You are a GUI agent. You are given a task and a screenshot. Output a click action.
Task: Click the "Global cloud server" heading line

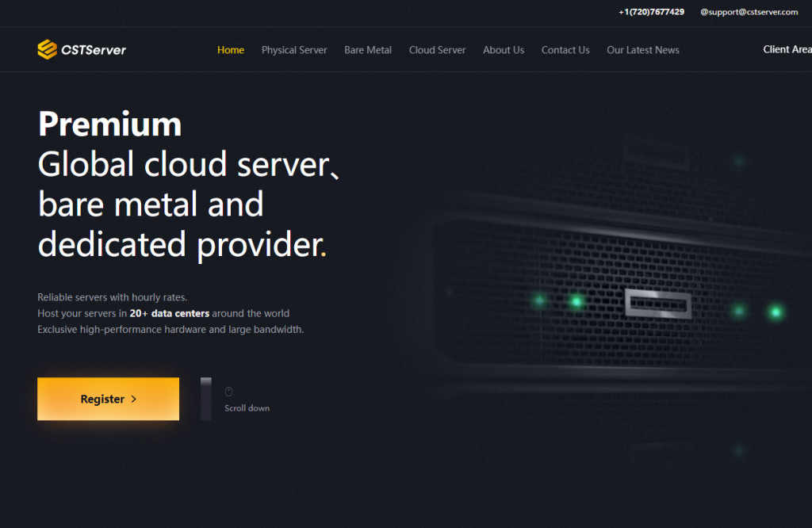coord(189,164)
